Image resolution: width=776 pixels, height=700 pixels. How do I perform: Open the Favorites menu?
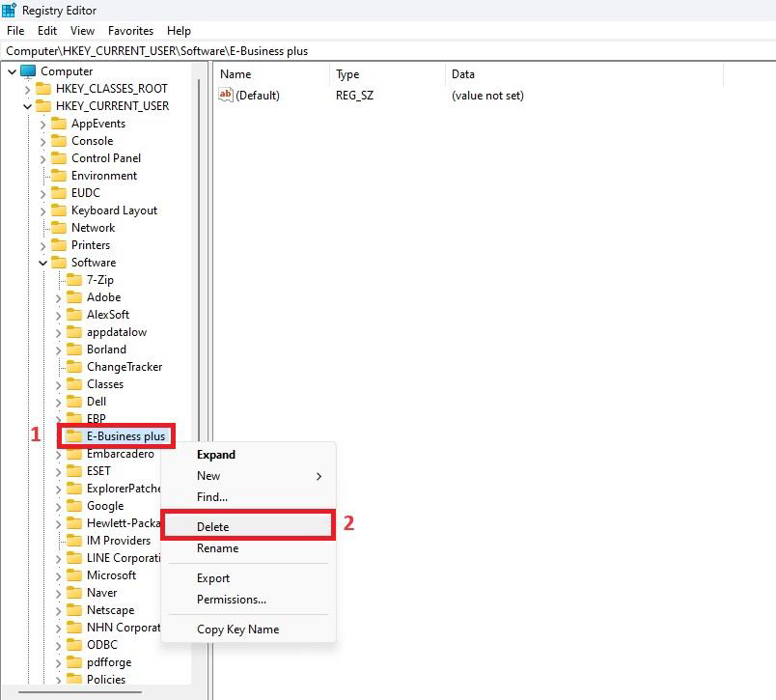point(130,31)
